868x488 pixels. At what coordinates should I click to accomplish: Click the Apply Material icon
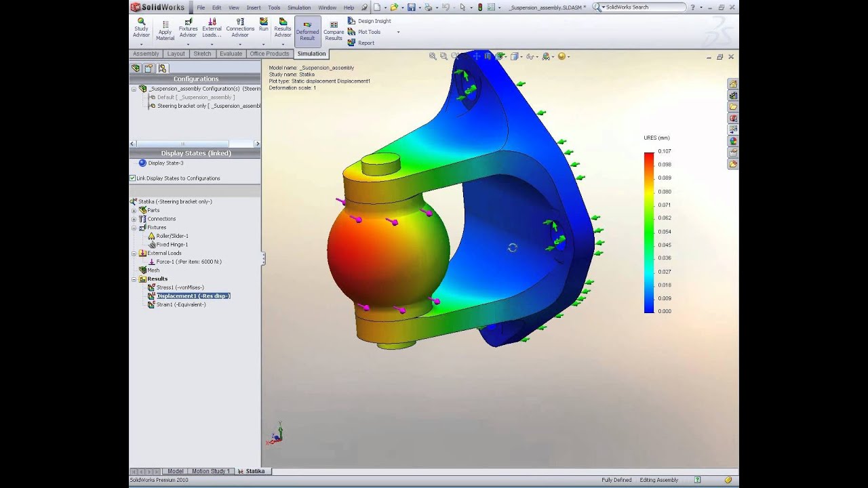(165, 29)
